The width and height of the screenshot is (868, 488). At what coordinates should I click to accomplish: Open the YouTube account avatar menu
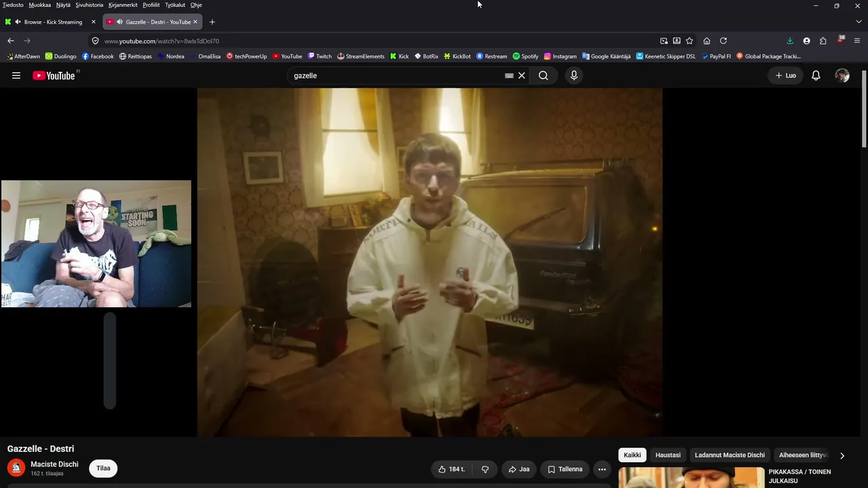coord(842,75)
